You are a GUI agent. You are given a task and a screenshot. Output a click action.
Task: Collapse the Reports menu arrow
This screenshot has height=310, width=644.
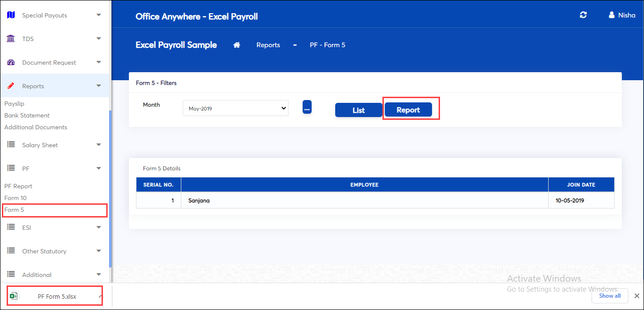click(x=99, y=86)
